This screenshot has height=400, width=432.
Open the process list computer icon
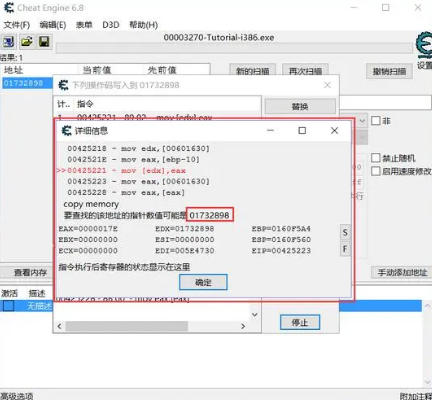(x=8, y=42)
